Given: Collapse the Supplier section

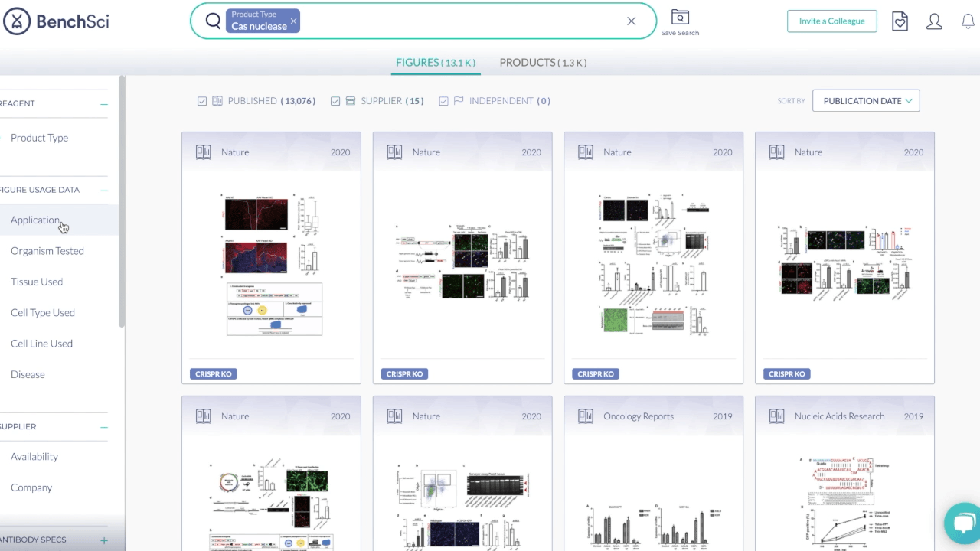Looking at the screenshot, I should pyautogui.click(x=104, y=427).
